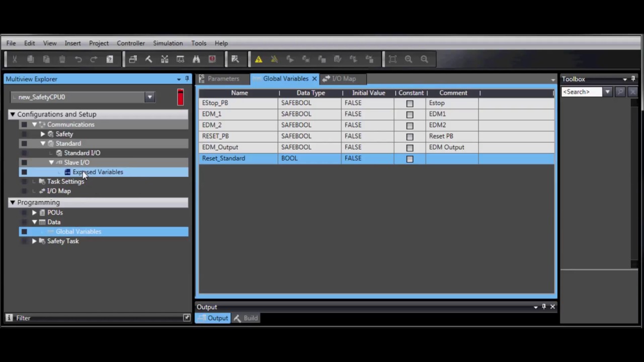Open the new_SafetyCPU0 device dropdown
Viewport: 644px width, 362px height.
coord(149,97)
